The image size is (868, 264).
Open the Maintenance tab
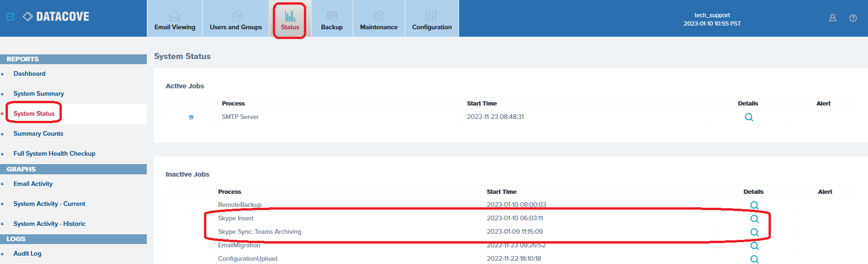point(379,19)
